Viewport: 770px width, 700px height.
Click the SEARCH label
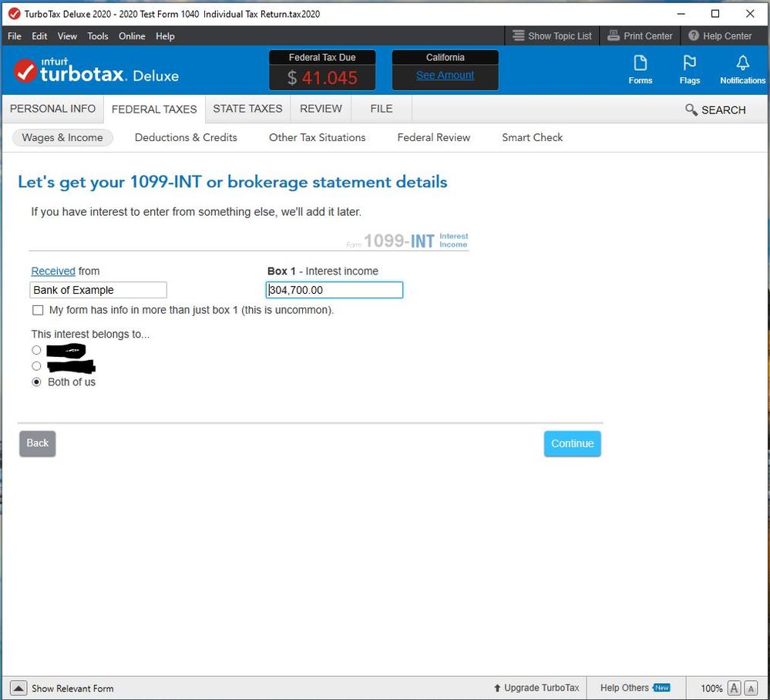pyautogui.click(x=723, y=110)
